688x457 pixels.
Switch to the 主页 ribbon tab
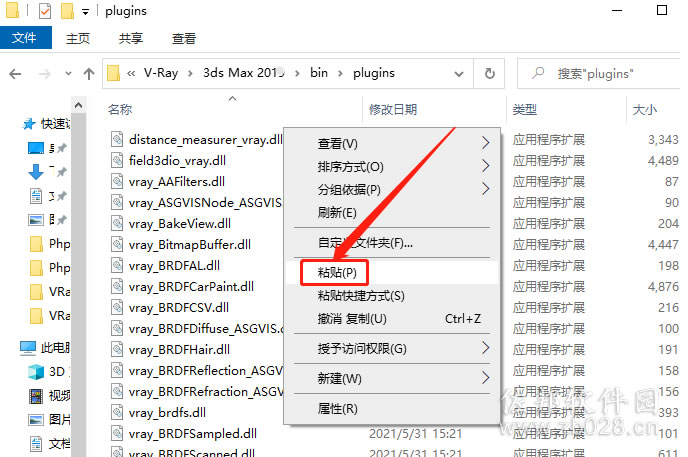pyautogui.click(x=78, y=39)
